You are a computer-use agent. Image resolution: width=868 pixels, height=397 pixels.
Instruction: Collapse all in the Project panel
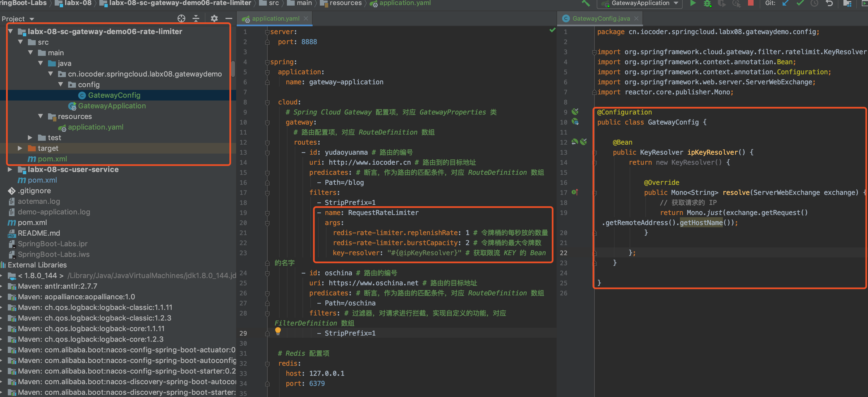click(196, 18)
